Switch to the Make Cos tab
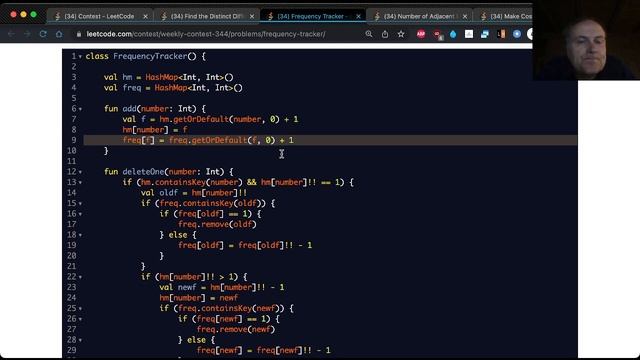This screenshot has width=640, height=360. (x=506, y=16)
